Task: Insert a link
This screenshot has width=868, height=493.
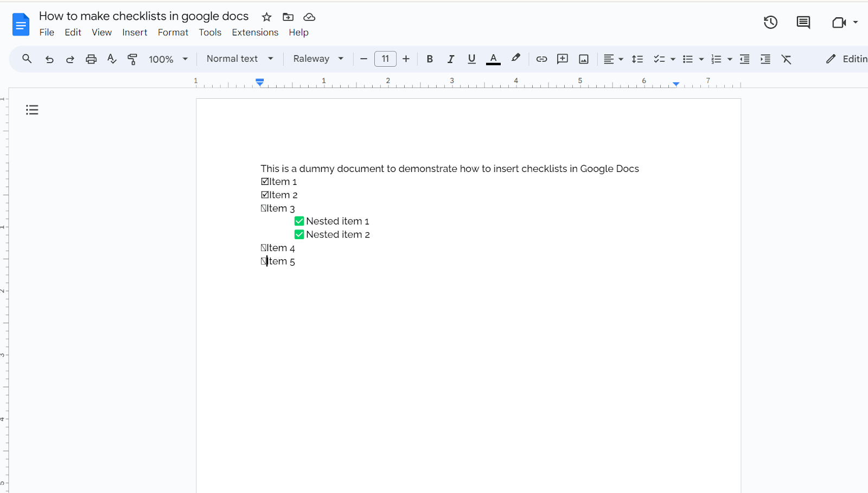Action: [x=541, y=59]
